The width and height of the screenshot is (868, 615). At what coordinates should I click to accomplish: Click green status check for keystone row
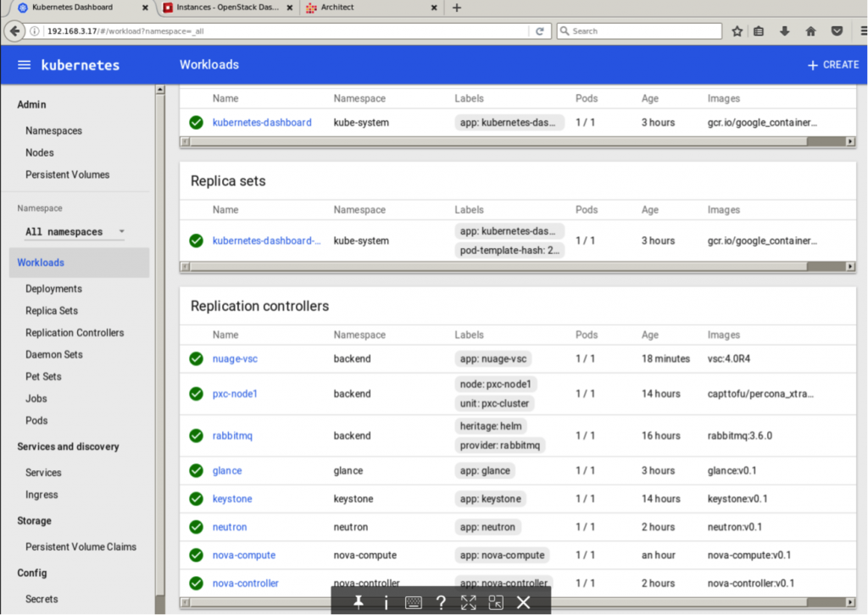click(196, 499)
